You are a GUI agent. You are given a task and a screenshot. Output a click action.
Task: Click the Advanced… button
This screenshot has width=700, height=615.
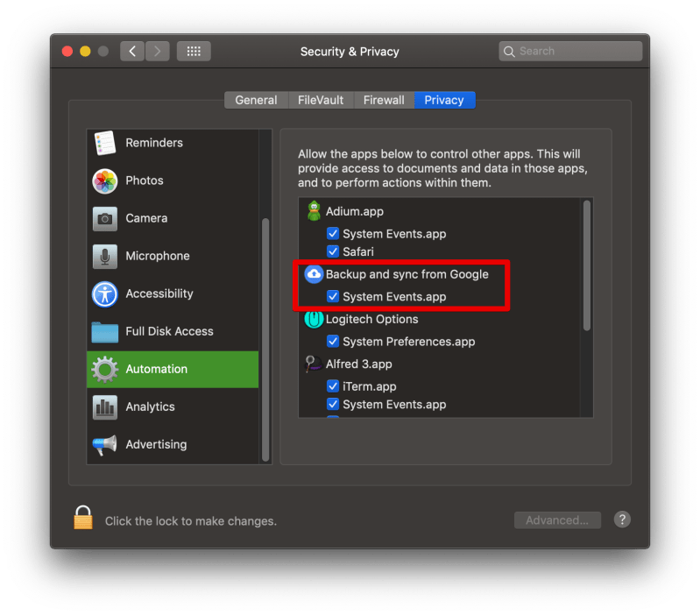point(557,520)
